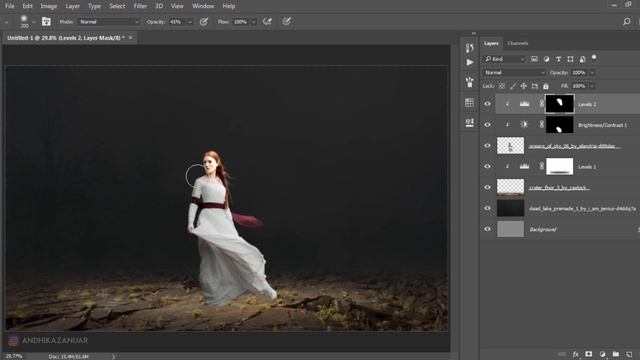640x360 pixels.
Task: Select the Brightness/Contrast 1 mask thumbnail
Action: tap(560, 125)
